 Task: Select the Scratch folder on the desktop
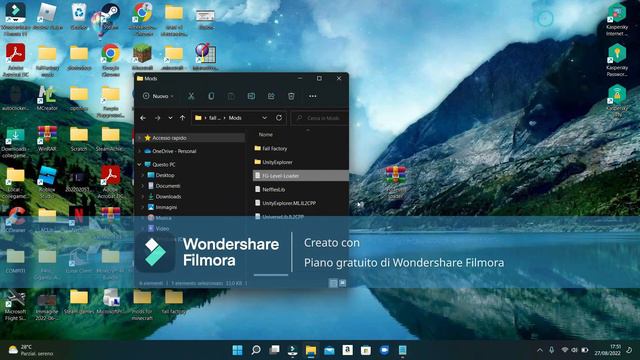tap(79, 139)
